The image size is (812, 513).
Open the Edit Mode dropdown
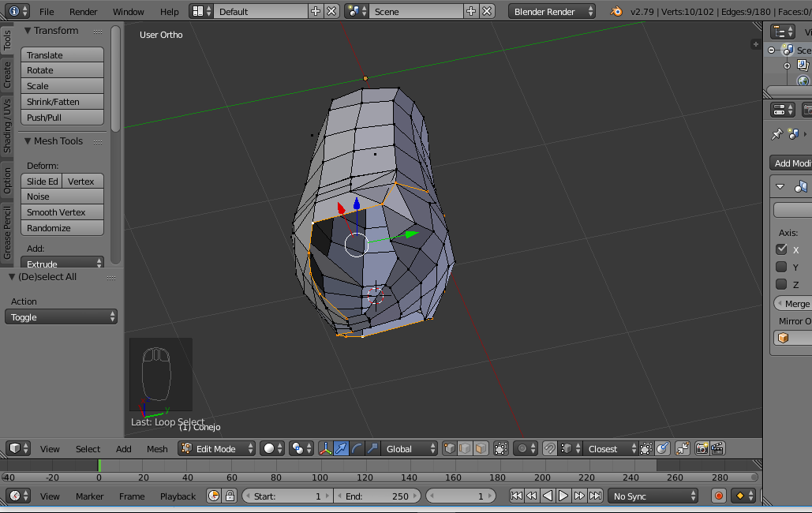click(216, 448)
